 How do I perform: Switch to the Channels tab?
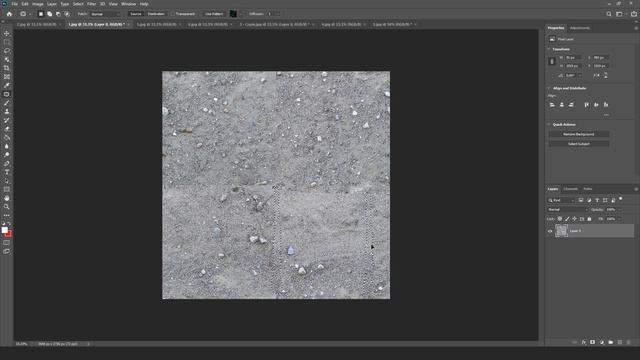(570, 189)
